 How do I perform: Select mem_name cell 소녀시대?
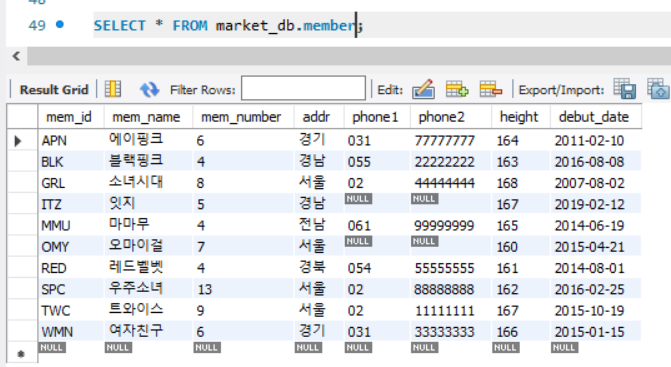pyautogui.click(x=148, y=183)
